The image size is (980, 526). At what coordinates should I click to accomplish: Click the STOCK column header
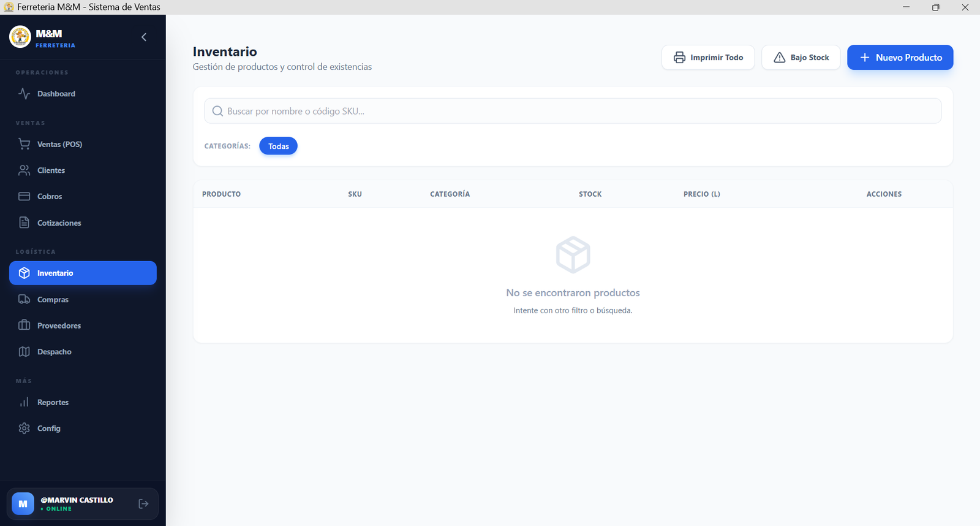(590, 194)
